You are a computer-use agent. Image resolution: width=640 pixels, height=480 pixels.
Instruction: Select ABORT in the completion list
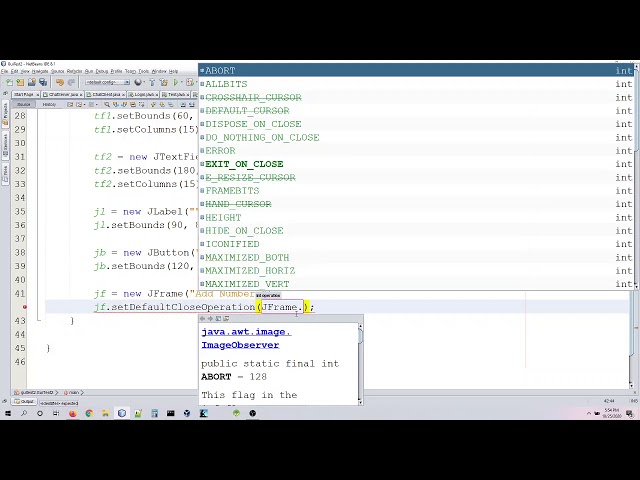click(x=416, y=71)
